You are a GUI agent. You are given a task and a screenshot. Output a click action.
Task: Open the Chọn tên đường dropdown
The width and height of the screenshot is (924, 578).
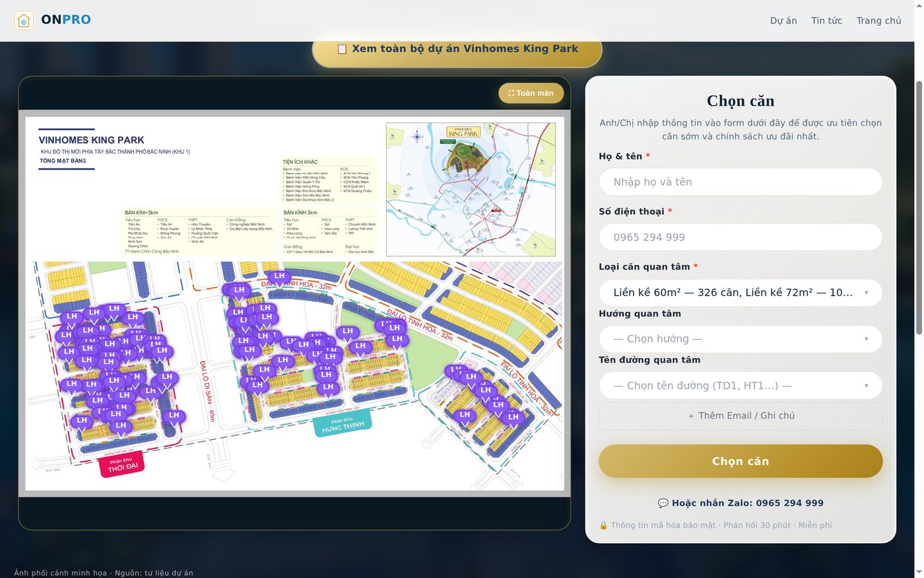click(x=741, y=386)
